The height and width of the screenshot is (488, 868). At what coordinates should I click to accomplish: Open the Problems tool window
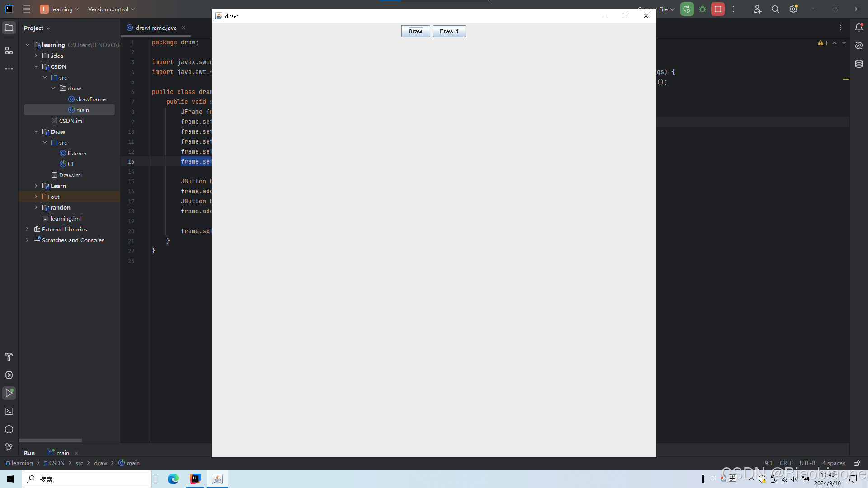click(9, 429)
